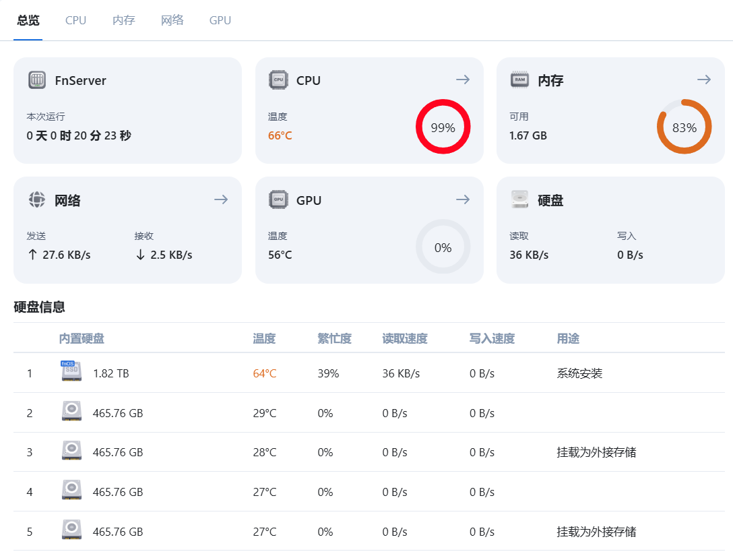Viewport: 733px width, 560px height.
Task: Select the GPU tab
Action: [x=220, y=20]
